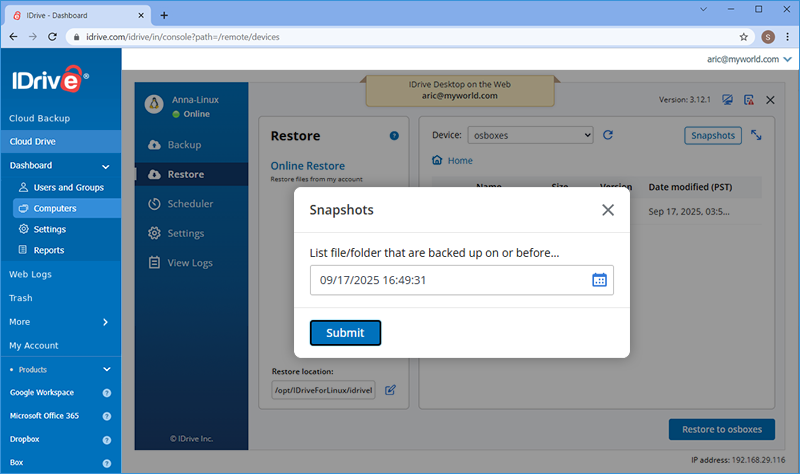Expand the More submenu arrow
This screenshot has height=474, width=800.
click(105, 322)
